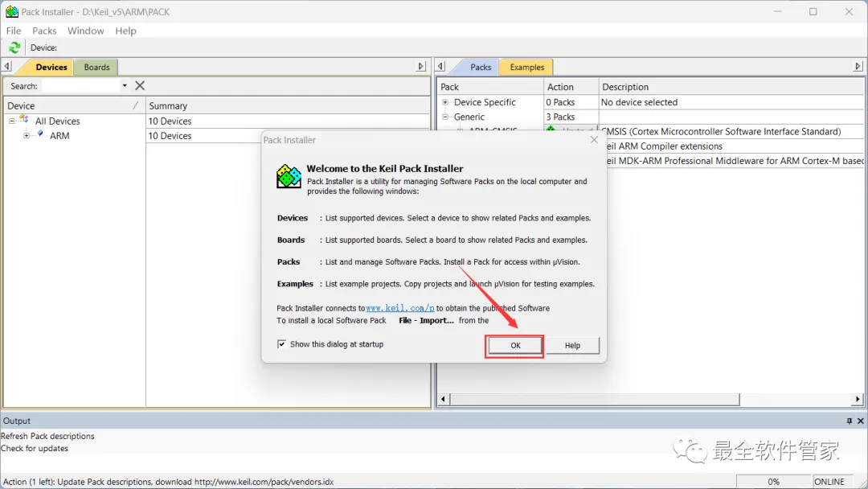Click the Pack Installer title bar app icon

(11, 11)
